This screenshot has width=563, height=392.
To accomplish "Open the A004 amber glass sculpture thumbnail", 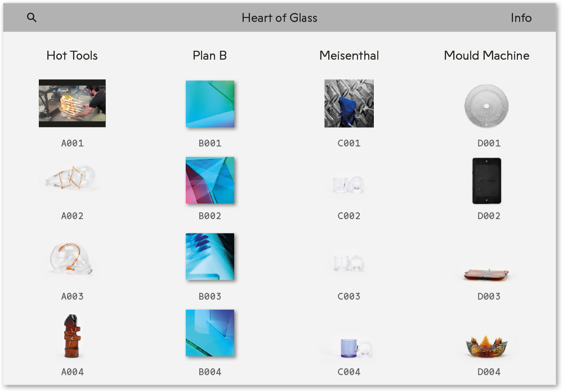I will (72, 336).
